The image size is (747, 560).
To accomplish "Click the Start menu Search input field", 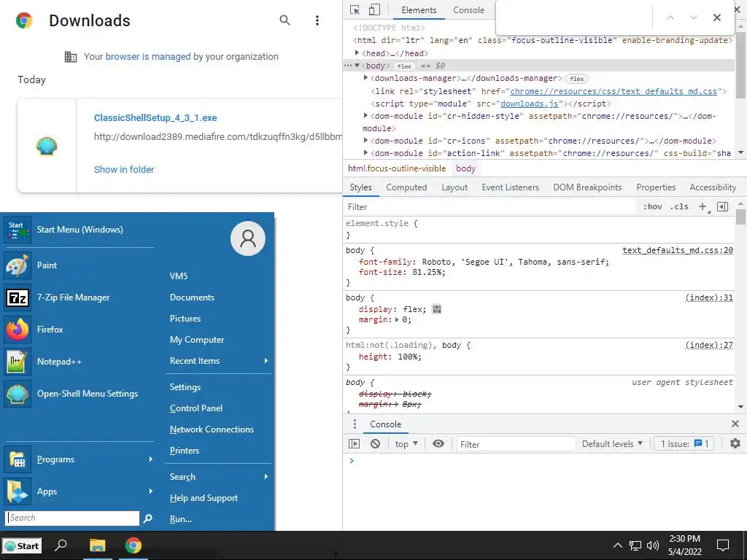I will 72,518.
